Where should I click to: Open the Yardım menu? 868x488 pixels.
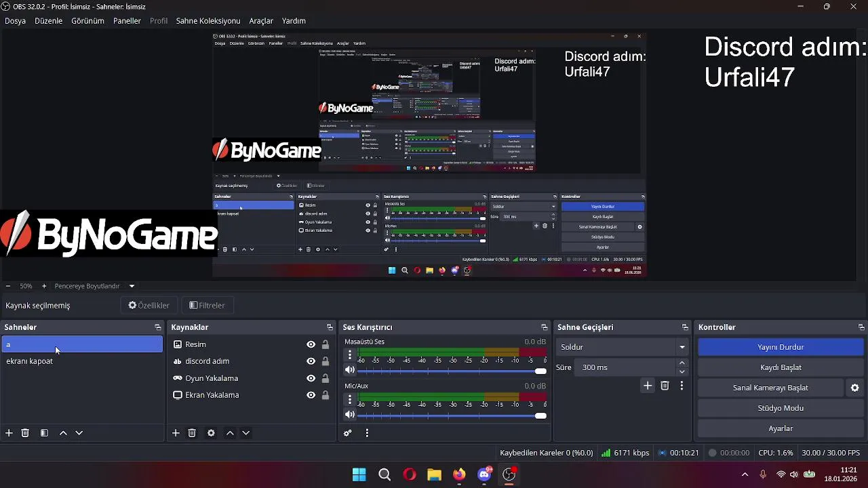(x=294, y=21)
